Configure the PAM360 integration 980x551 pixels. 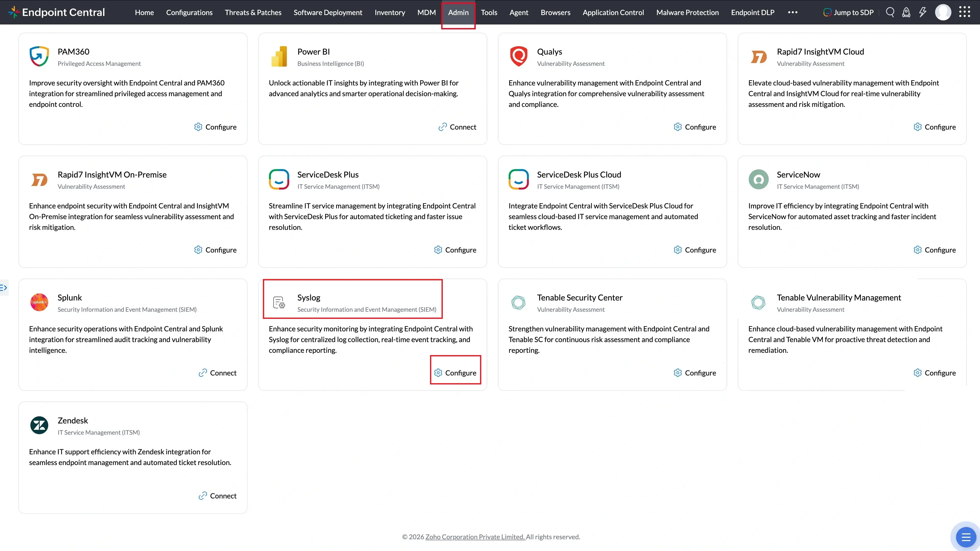[215, 127]
